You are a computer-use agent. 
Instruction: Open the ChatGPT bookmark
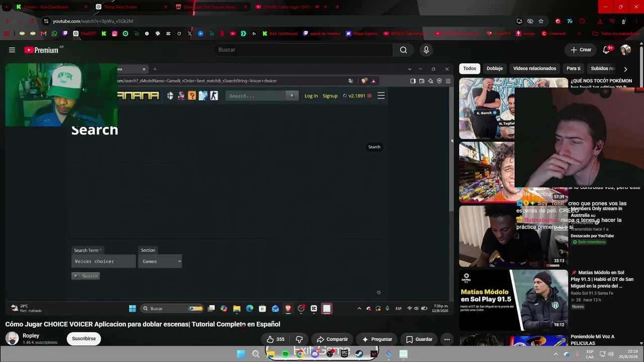coord(85,34)
